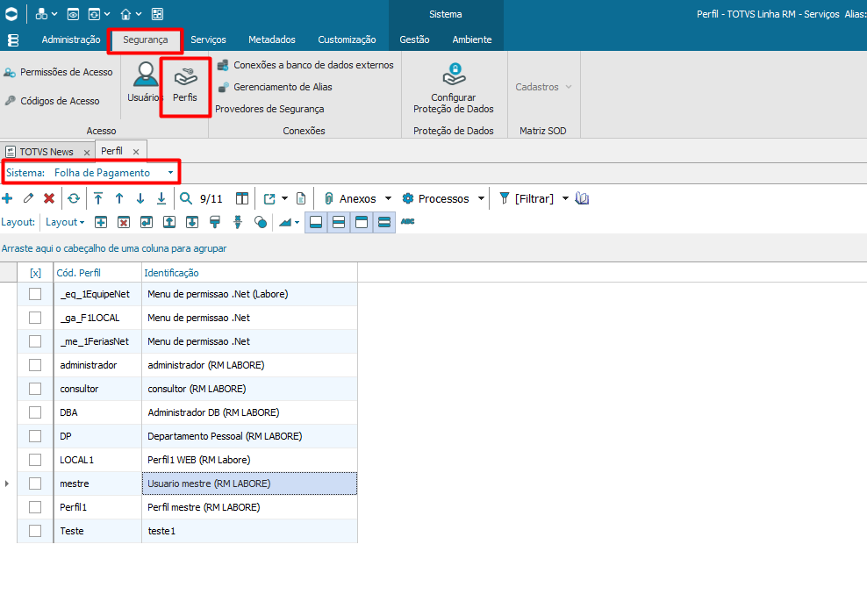Go to first record arrow icon
Image resolution: width=867 pixels, height=616 pixels.
click(98, 198)
